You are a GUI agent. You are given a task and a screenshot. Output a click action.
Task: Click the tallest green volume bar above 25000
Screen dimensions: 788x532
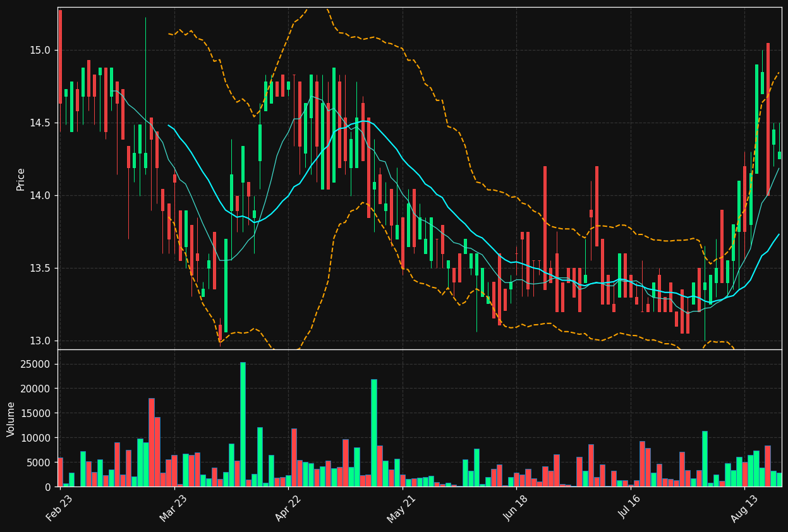pos(243,425)
